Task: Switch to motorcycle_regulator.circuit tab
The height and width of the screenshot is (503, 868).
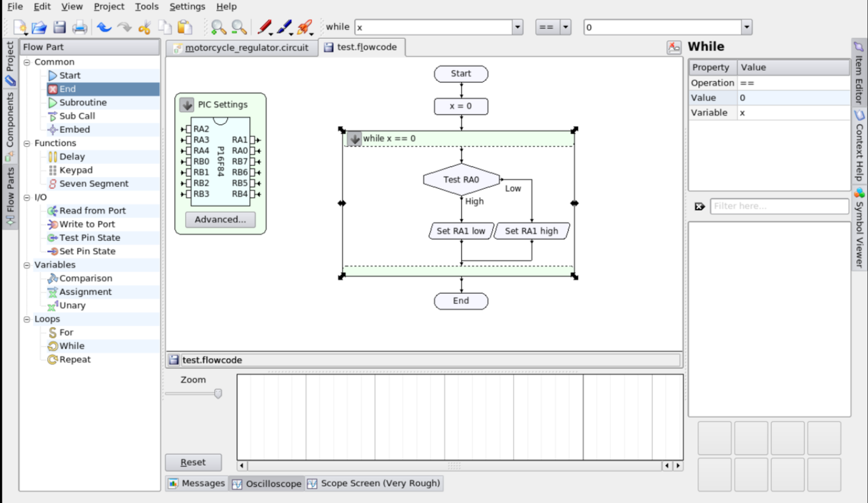Action: (x=241, y=48)
